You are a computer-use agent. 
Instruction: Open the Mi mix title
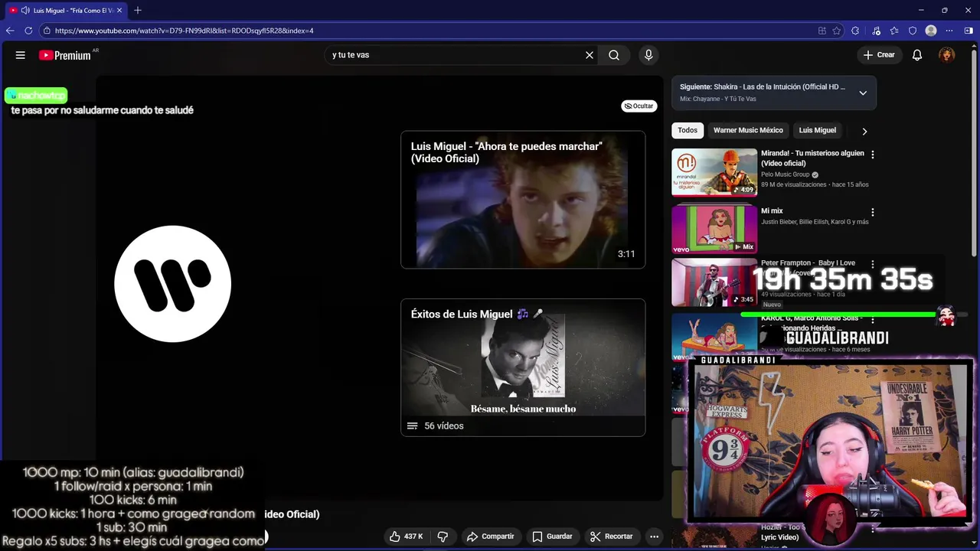click(772, 211)
